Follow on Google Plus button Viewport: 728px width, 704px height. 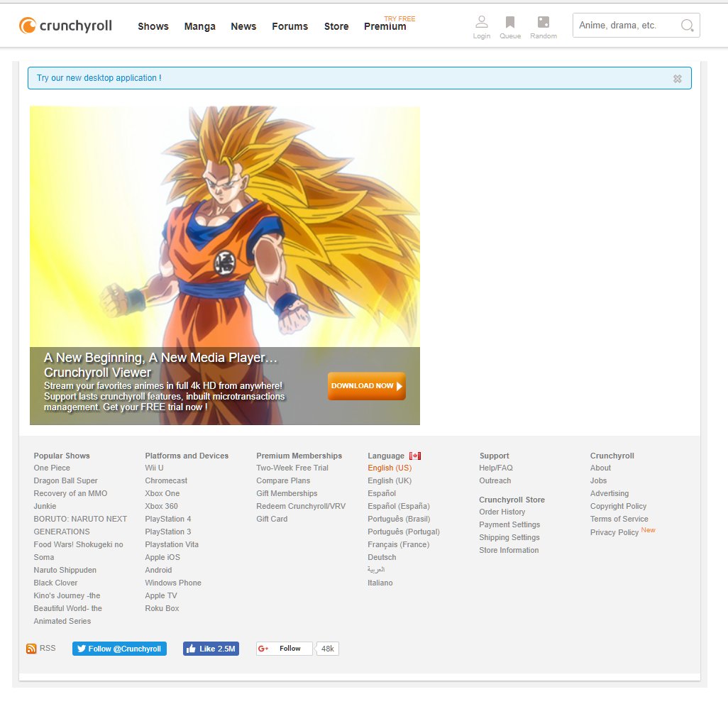[284, 648]
